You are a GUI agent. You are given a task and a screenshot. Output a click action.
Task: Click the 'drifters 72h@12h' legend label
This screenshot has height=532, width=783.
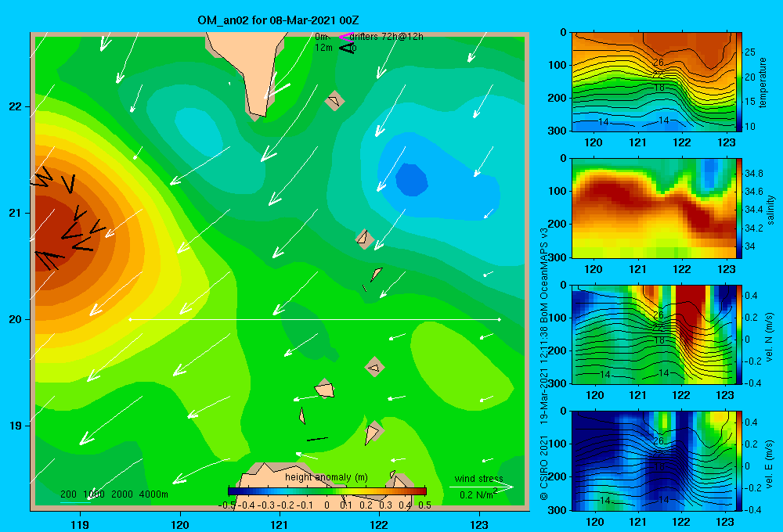coord(387,37)
